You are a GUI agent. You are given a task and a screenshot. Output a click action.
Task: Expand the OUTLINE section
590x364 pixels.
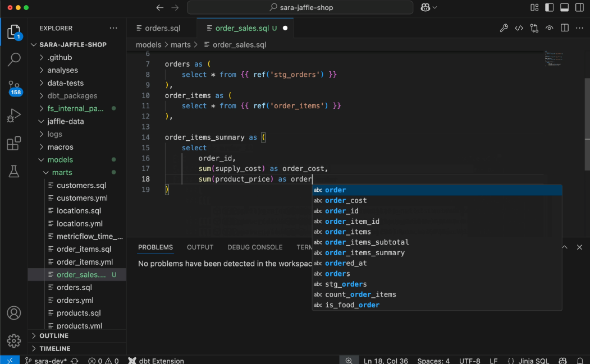(77, 336)
